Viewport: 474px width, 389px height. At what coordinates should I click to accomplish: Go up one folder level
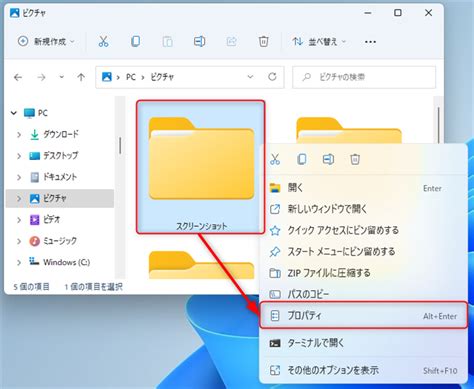point(81,77)
